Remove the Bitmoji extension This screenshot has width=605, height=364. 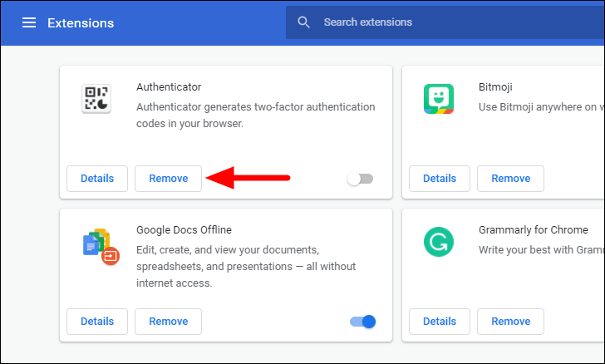510,179
